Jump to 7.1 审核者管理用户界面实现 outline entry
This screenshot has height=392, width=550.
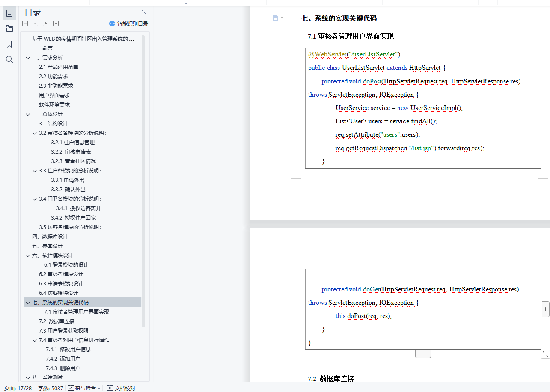pos(76,312)
